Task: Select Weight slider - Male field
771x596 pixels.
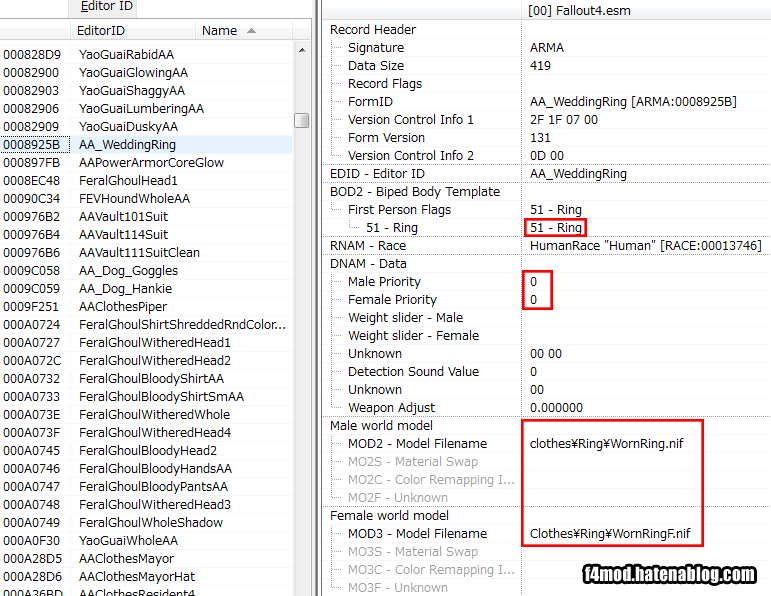Action: pos(405,318)
